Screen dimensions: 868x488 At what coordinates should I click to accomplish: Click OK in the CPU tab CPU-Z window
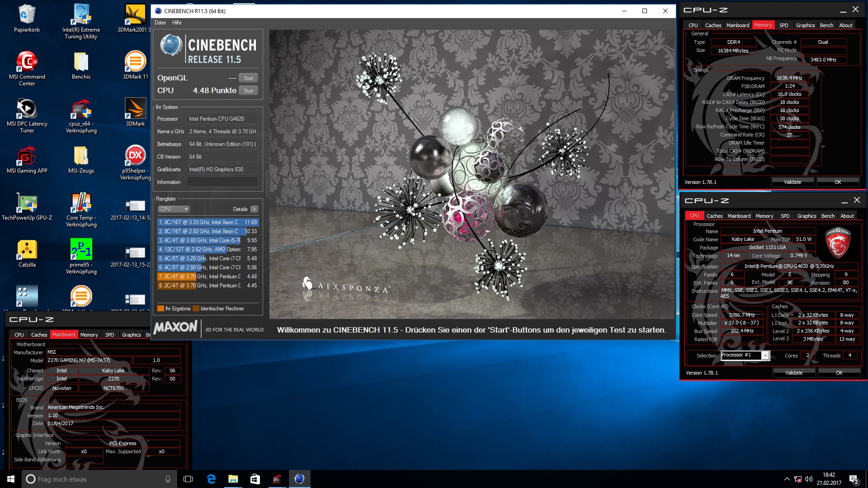tap(839, 373)
